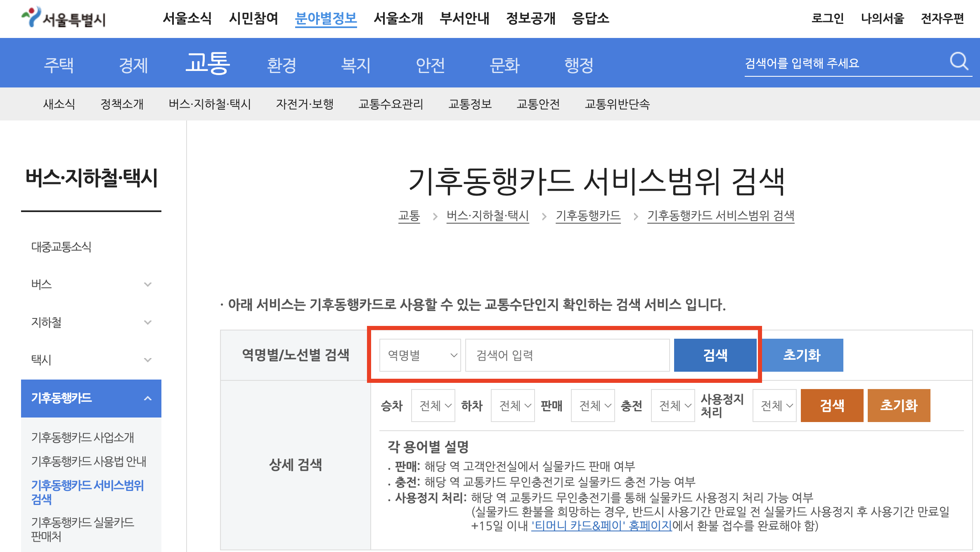980x552 pixels.
Task: Expand the 지하철 sidebar menu
Action: [x=147, y=322]
